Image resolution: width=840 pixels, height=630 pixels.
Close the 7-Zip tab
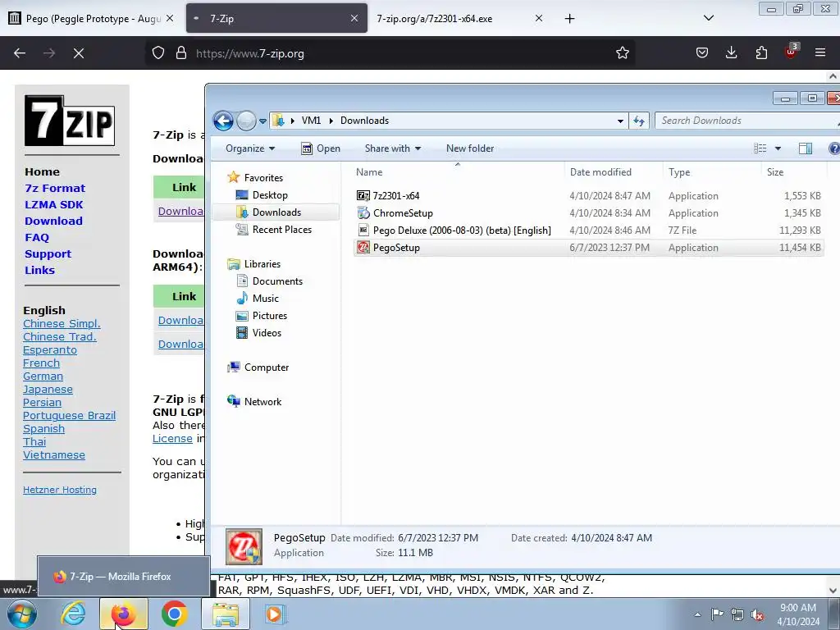coord(354,19)
